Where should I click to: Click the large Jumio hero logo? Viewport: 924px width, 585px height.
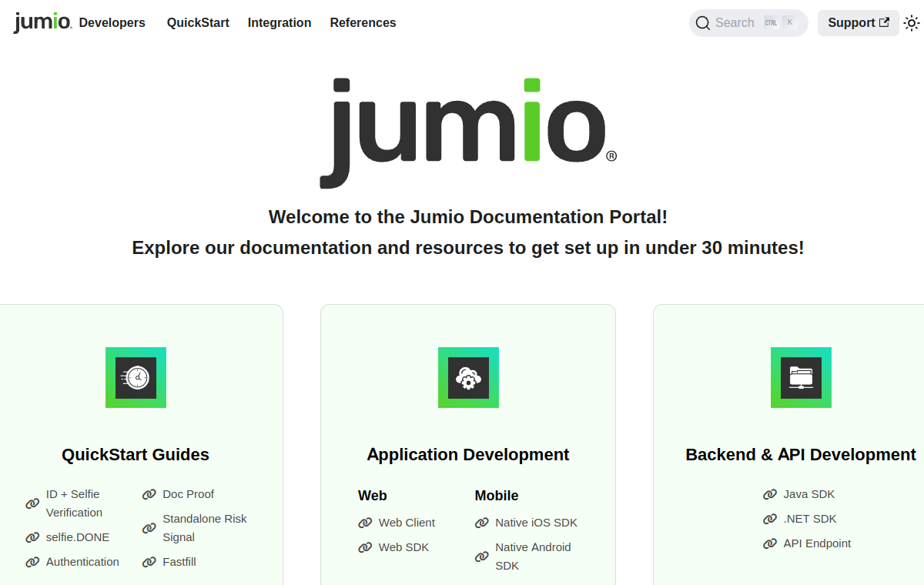(468, 132)
